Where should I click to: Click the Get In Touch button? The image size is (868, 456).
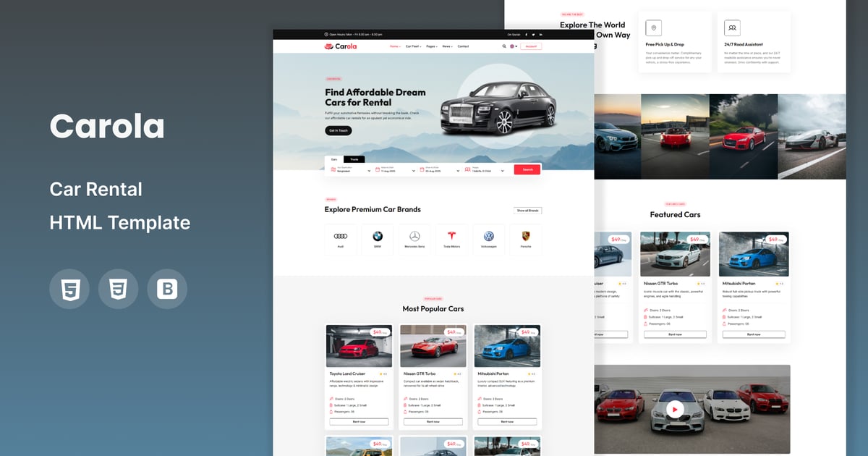[339, 131]
